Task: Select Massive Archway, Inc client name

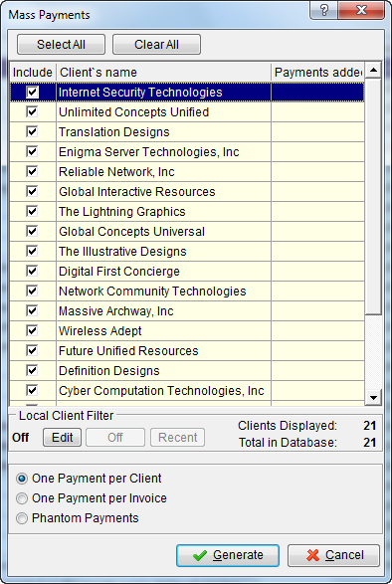Action: 116,311
